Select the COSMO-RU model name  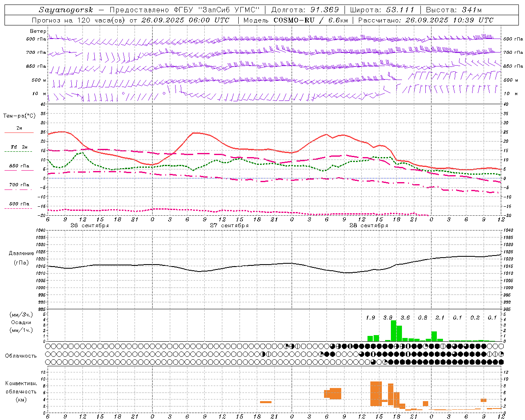pos(294,20)
